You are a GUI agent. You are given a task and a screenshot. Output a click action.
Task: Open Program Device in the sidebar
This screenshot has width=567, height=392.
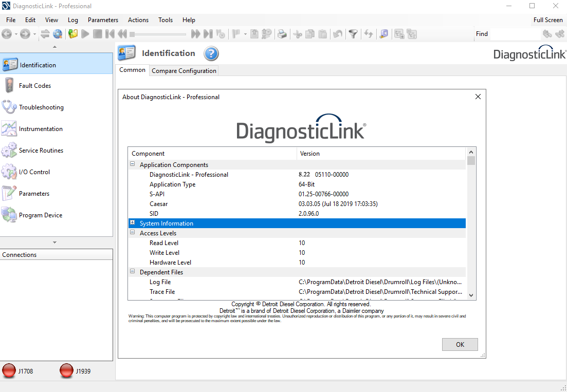pyautogui.click(x=41, y=215)
